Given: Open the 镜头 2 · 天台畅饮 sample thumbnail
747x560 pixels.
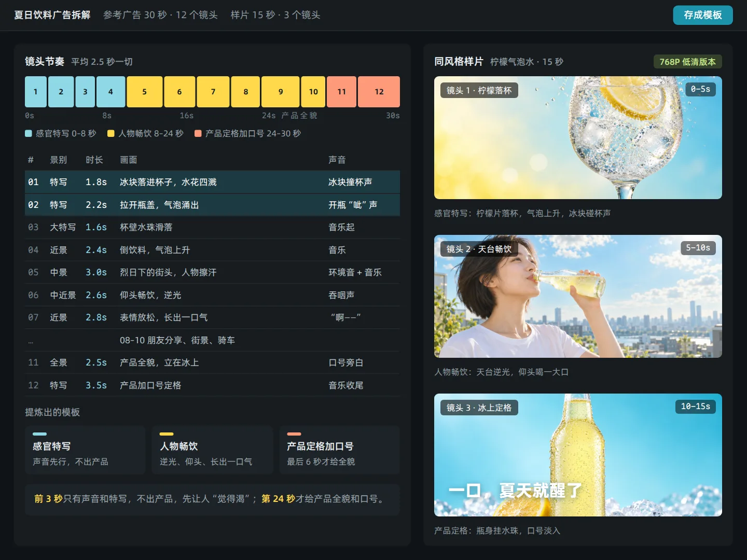Looking at the screenshot, I should [x=578, y=297].
